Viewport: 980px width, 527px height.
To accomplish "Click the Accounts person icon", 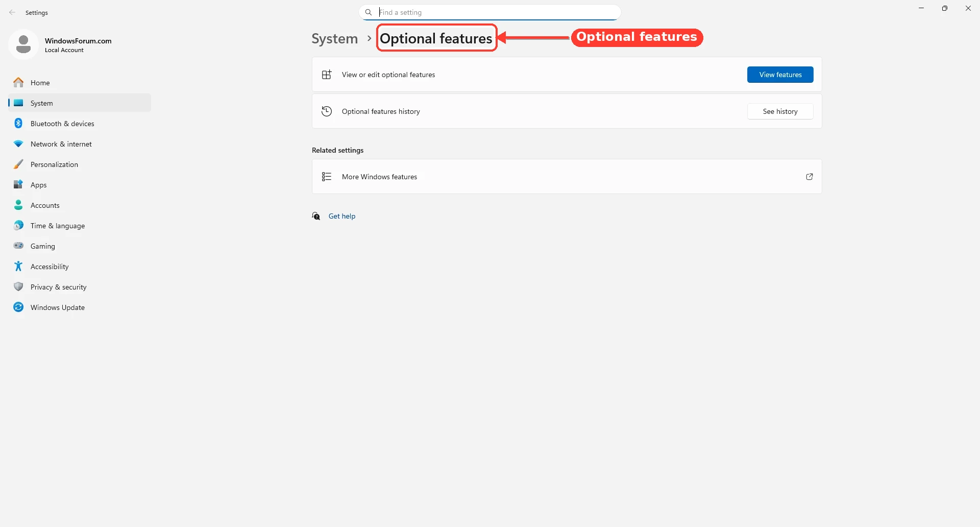I will (x=18, y=205).
